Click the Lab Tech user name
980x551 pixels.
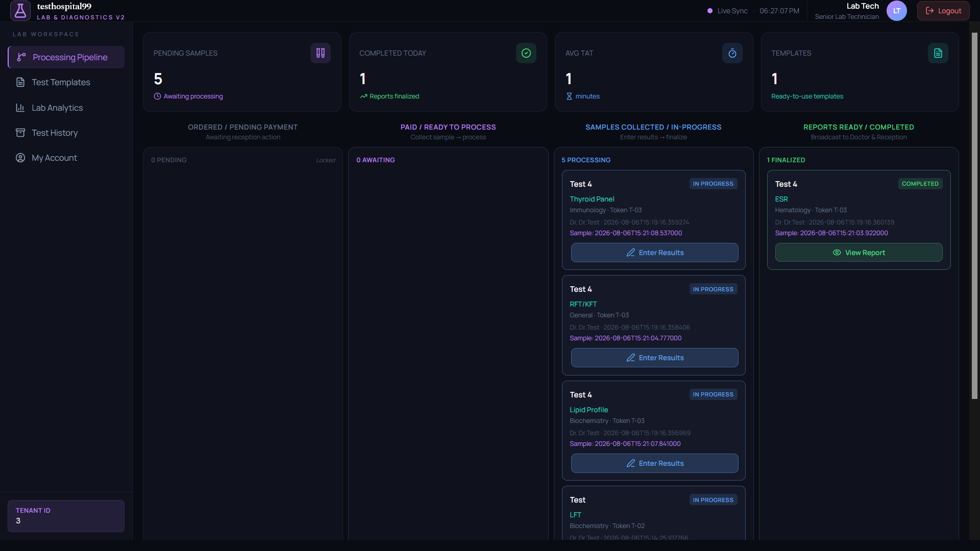[x=863, y=6]
